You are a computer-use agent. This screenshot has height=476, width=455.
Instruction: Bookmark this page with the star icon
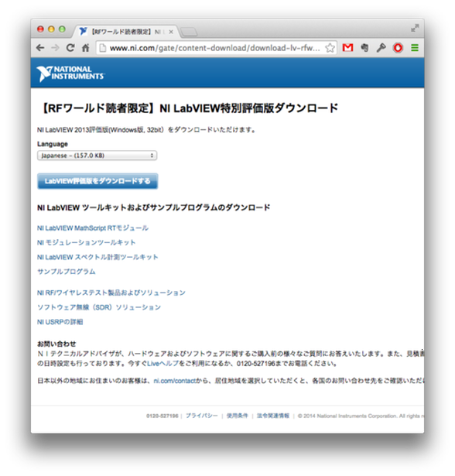click(x=330, y=48)
